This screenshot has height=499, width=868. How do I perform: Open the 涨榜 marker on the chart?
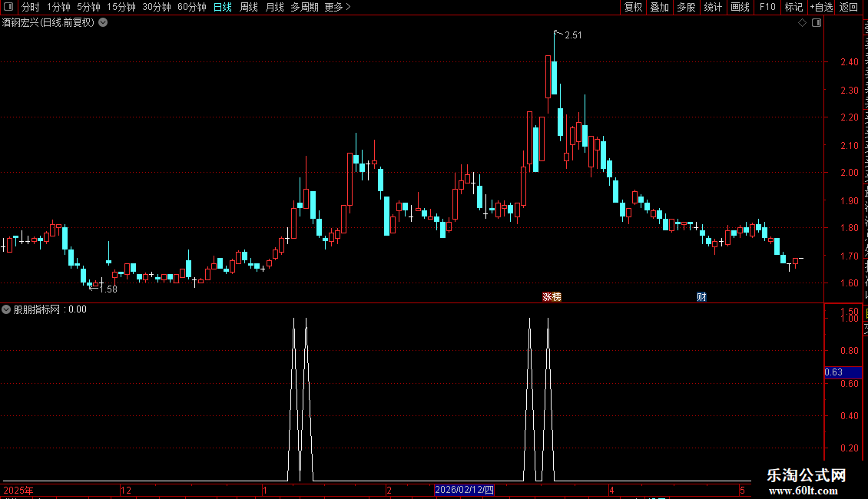[x=552, y=296]
